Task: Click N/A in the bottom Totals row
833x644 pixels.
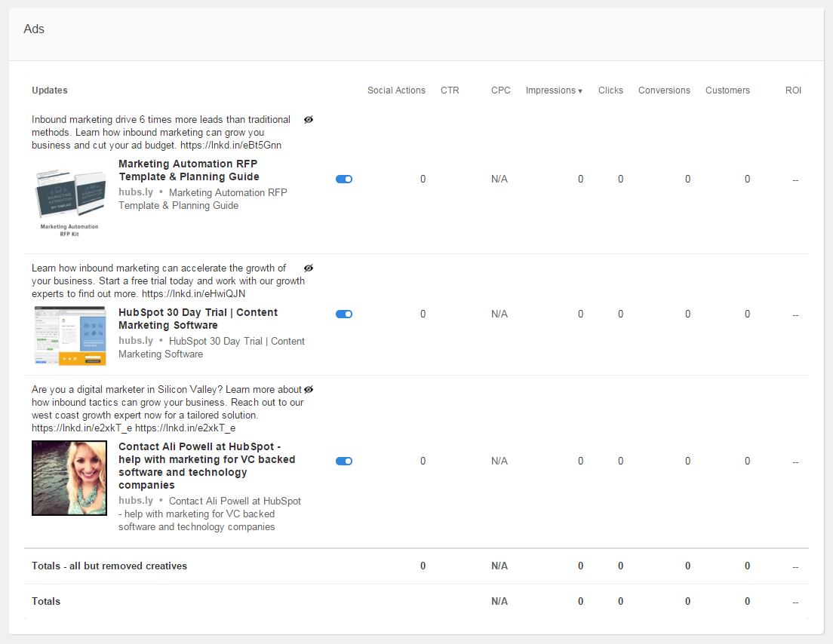Action: (499, 602)
